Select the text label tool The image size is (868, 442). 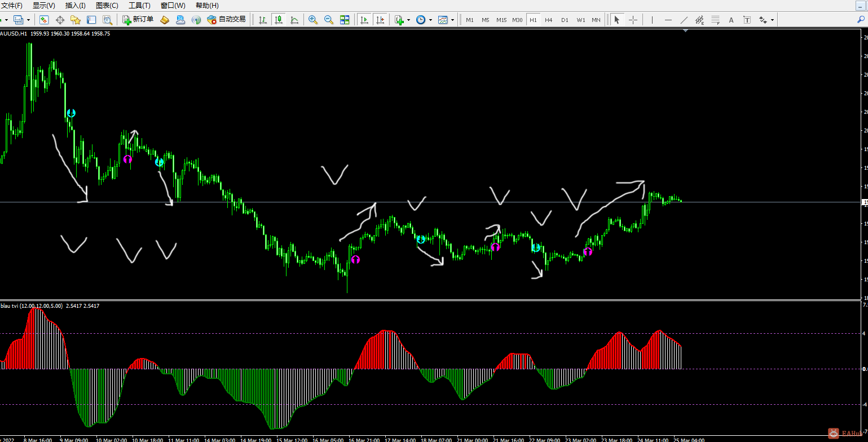[747, 20]
